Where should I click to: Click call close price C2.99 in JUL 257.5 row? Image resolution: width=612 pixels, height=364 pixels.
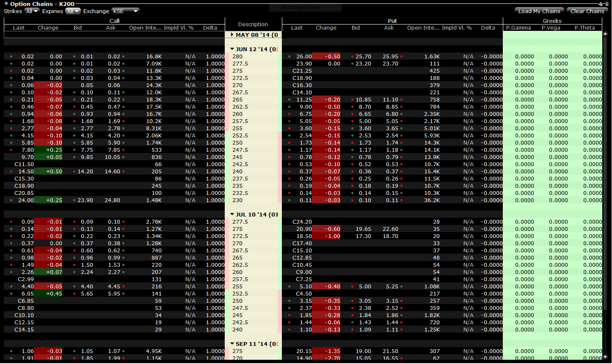coord(26,279)
